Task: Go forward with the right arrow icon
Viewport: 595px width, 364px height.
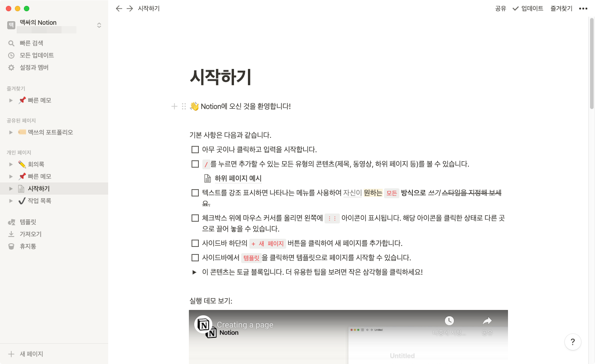Action: 130,9
